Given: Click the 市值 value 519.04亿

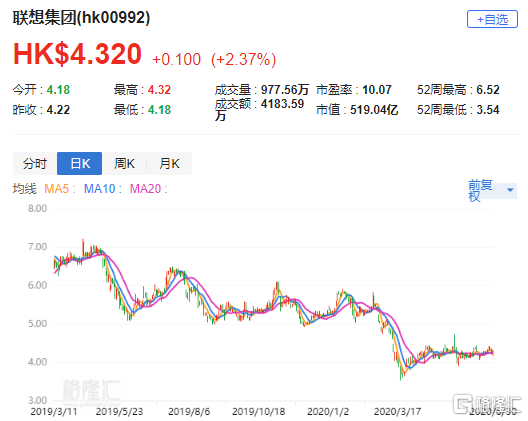Looking at the screenshot, I should 374,110.
